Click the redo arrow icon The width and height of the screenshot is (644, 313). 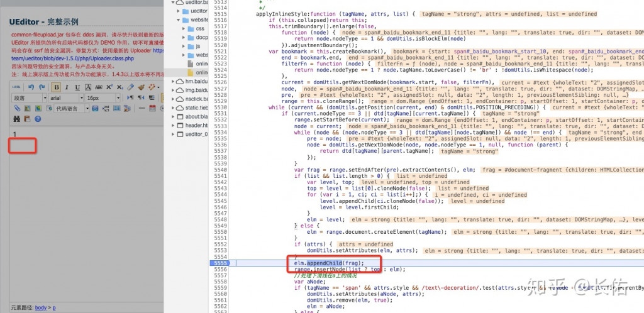[x=42, y=87]
